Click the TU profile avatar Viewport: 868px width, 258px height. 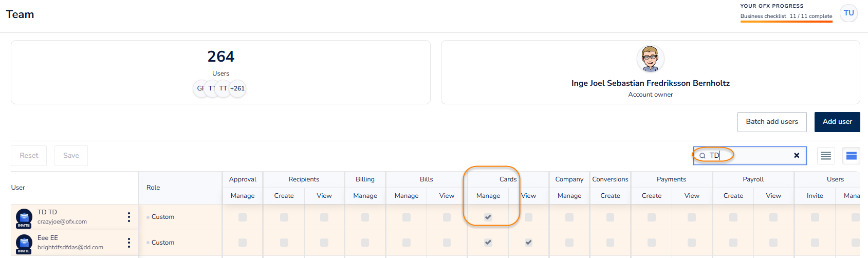click(848, 13)
